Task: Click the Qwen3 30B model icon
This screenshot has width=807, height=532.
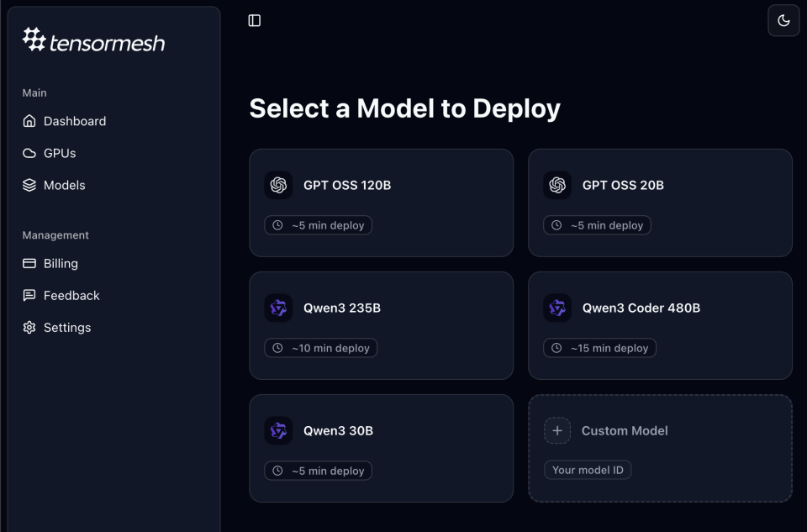Action: pos(278,430)
